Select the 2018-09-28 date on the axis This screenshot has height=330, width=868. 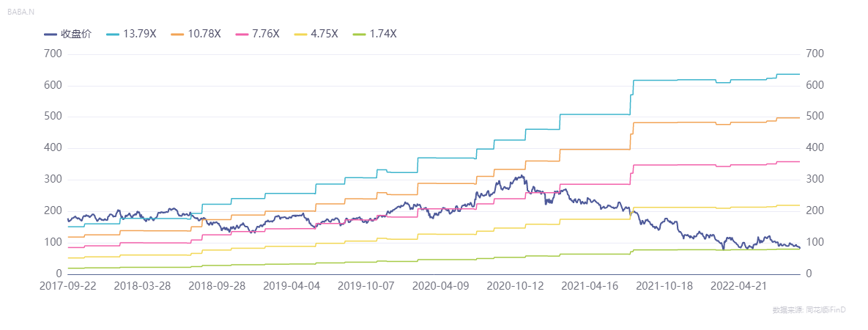point(217,286)
